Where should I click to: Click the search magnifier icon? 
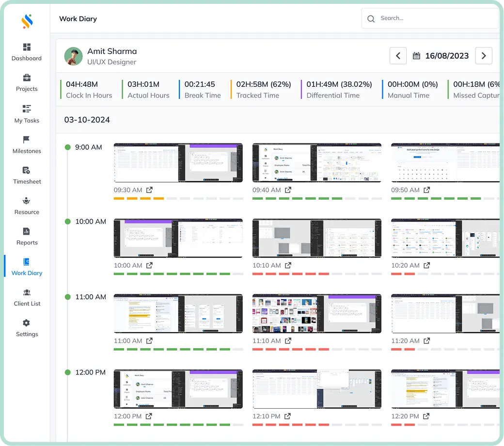click(x=371, y=18)
